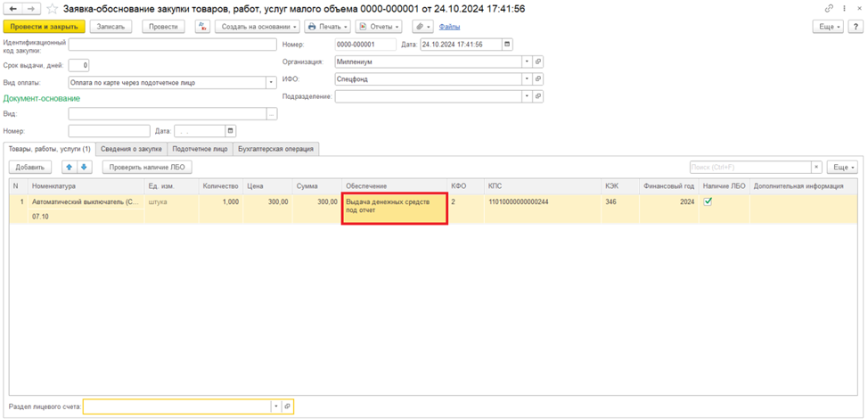Open help with the question mark button
868x419 pixels.
tap(856, 27)
